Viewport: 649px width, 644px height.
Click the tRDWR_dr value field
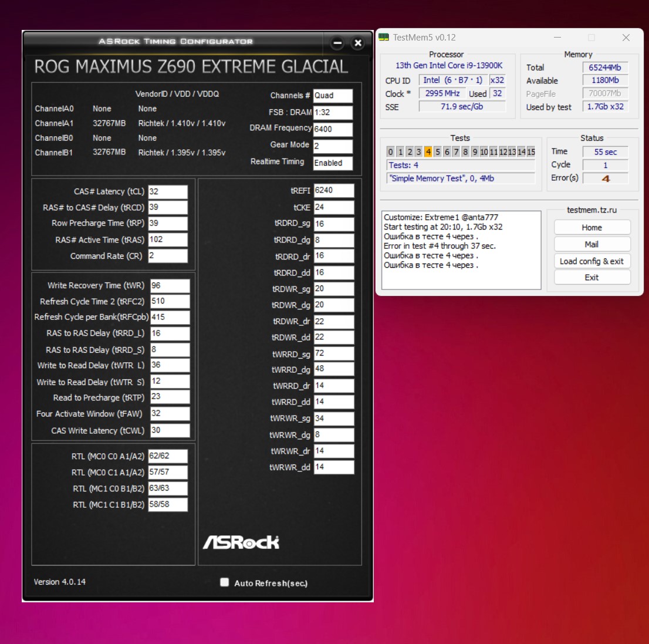(334, 321)
